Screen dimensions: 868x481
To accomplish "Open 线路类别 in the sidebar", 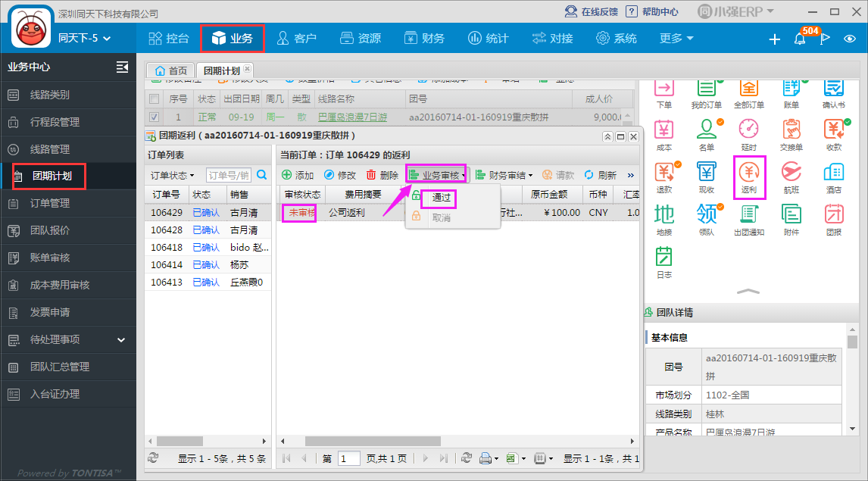I will coord(68,95).
